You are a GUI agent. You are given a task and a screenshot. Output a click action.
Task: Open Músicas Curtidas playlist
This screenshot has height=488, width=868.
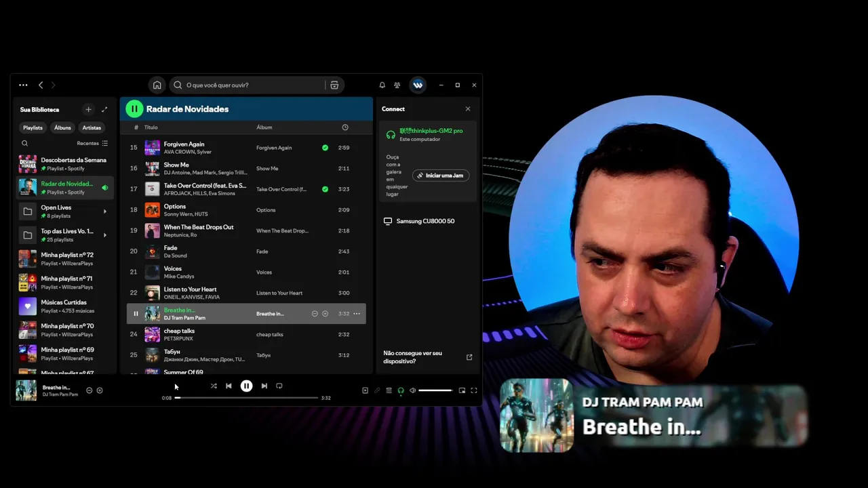point(65,306)
